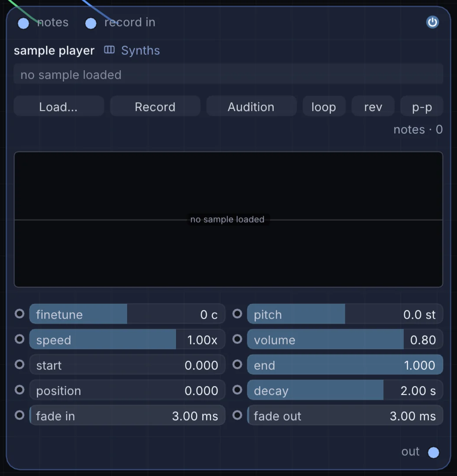Click the 'notes · 0' counter text
Image resolution: width=457 pixels, height=476 pixels.
tap(418, 130)
